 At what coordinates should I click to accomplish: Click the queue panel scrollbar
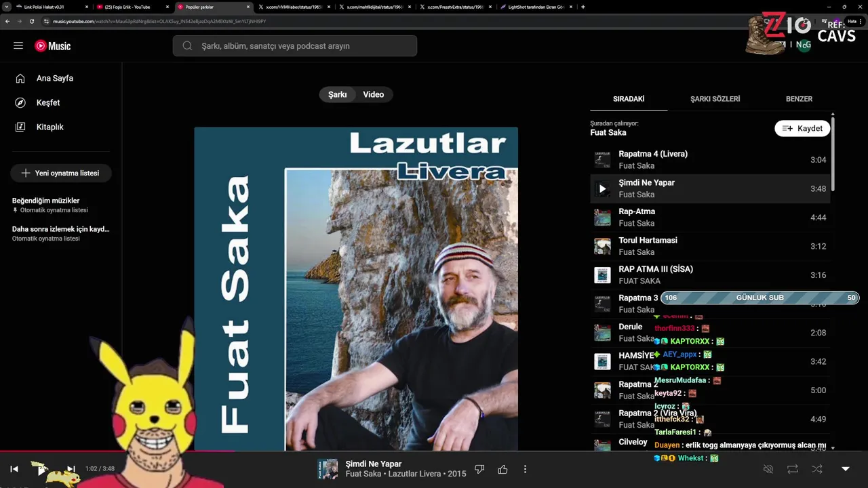point(833,155)
